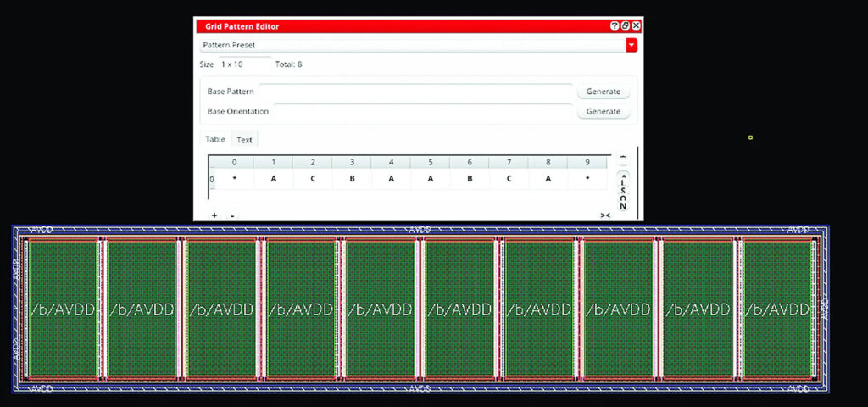
Task: Click the >< collapse icon
Action: coord(605,215)
